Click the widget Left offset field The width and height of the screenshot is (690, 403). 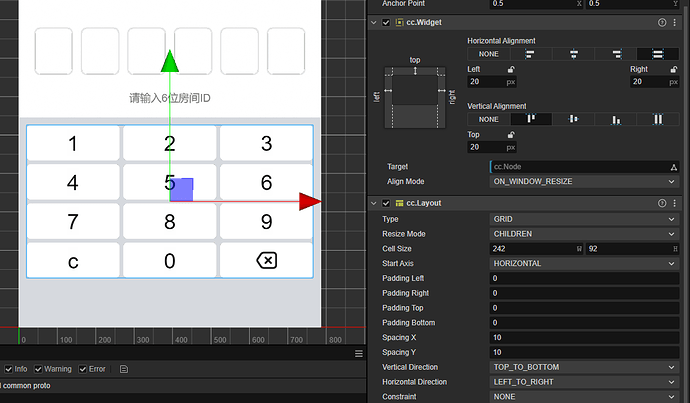[492, 82]
